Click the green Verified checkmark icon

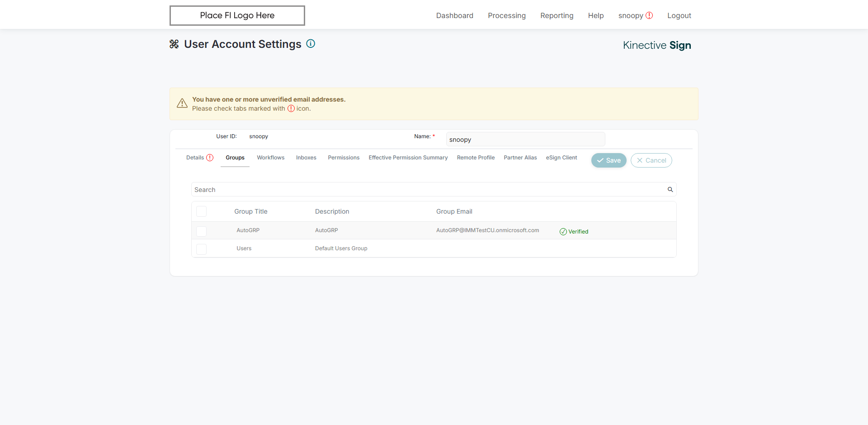pos(563,232)
